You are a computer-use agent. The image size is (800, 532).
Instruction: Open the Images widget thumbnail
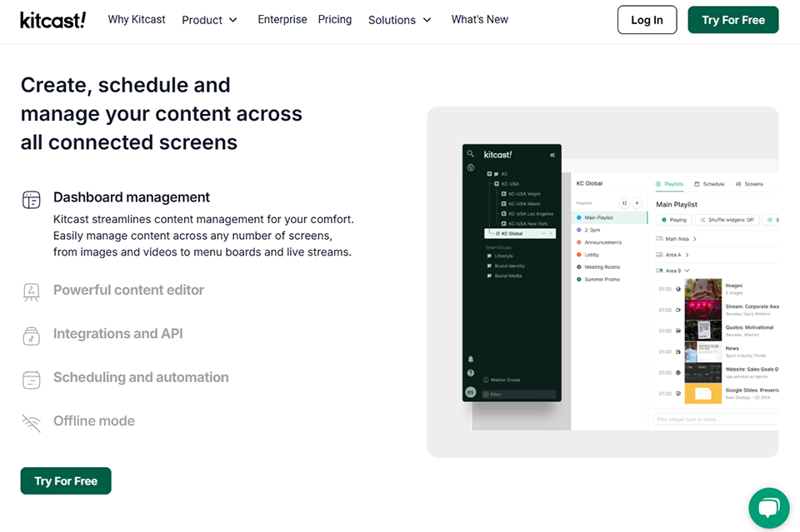[703, 289]
